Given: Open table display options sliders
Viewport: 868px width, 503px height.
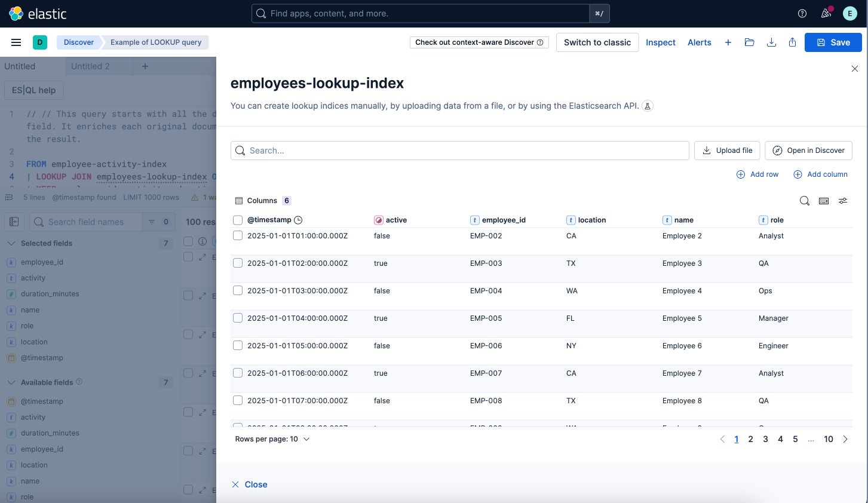Looking at the screenshot, I should tap(843, 201).
